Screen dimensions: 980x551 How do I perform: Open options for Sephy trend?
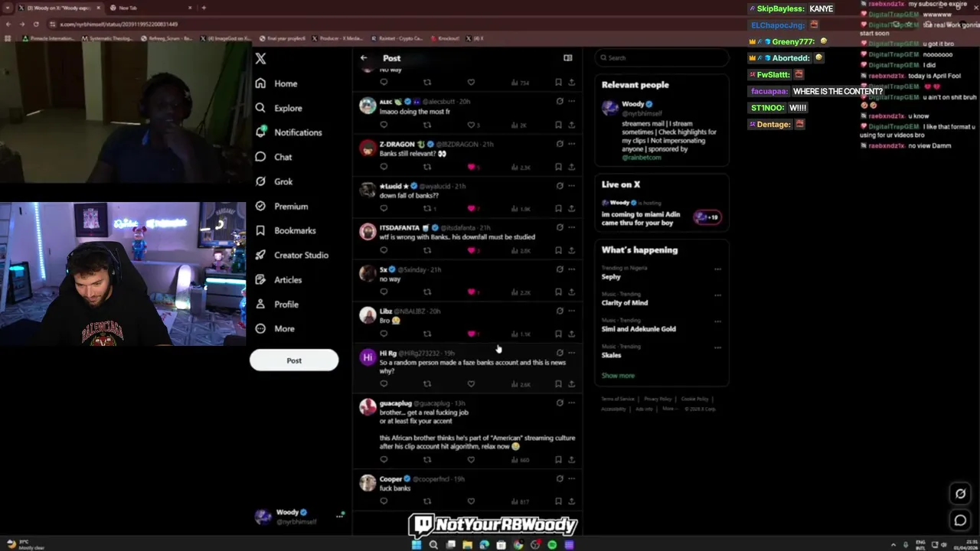pos(717,269)
